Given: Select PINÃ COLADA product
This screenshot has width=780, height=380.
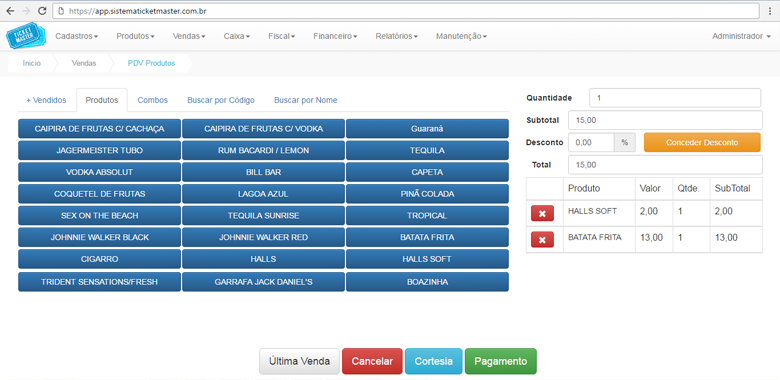Looking at the screenshot, I should tap(427, 194).
